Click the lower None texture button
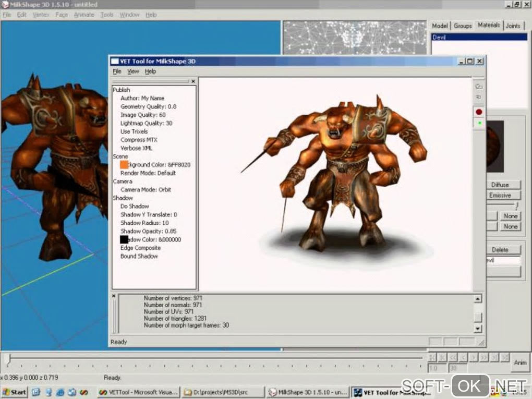Screen dimensions: 532x399 click(x=510, y=226)
